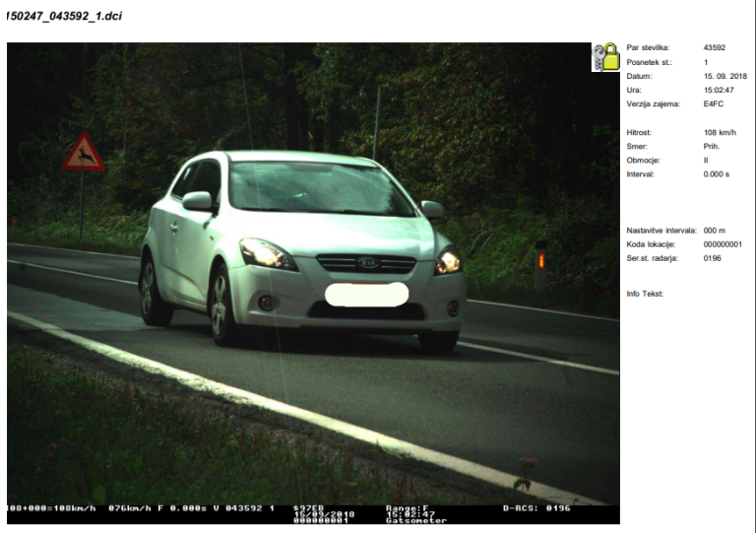Click the D-RCS: 0196 overlay text

pos(536,508)
